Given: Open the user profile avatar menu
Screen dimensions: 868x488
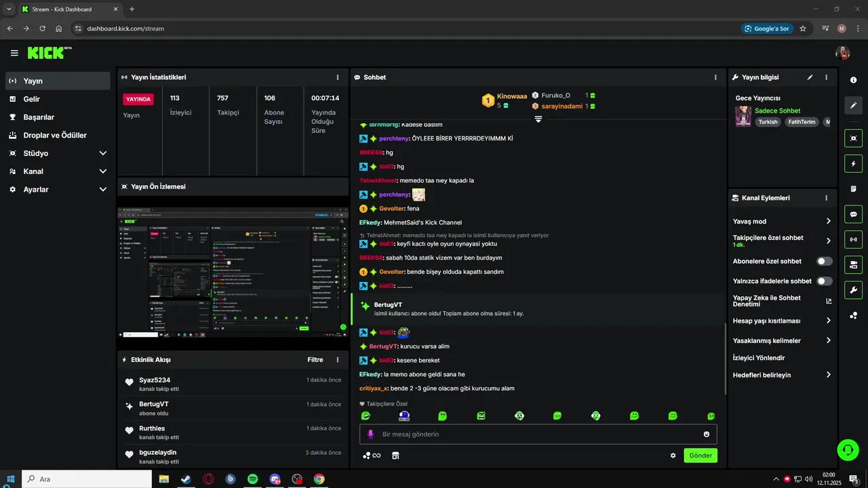Looking at the screenshot, I should click(x=843, y=53).
